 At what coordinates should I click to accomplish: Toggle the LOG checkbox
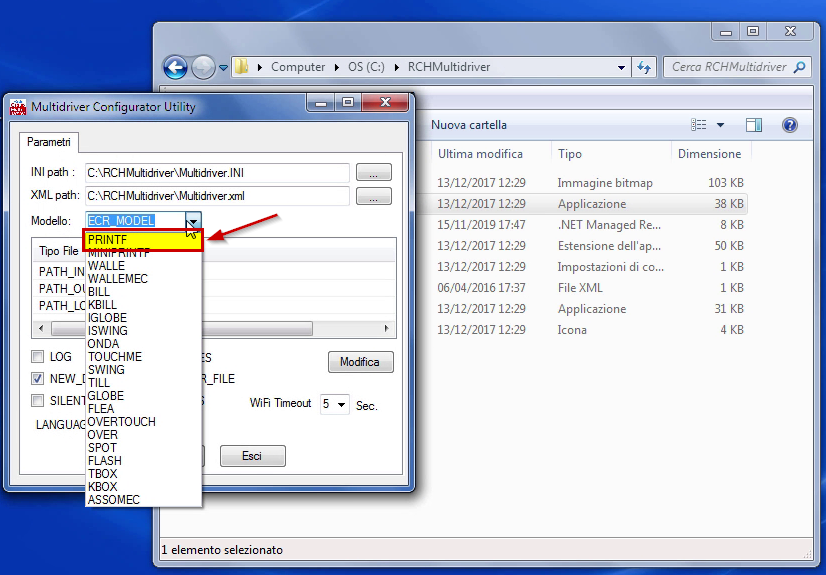click(37, 356)
